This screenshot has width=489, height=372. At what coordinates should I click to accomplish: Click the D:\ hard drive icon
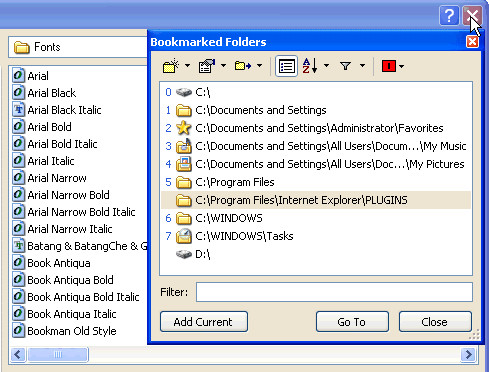pyautogui.click(x=184, y=254)
